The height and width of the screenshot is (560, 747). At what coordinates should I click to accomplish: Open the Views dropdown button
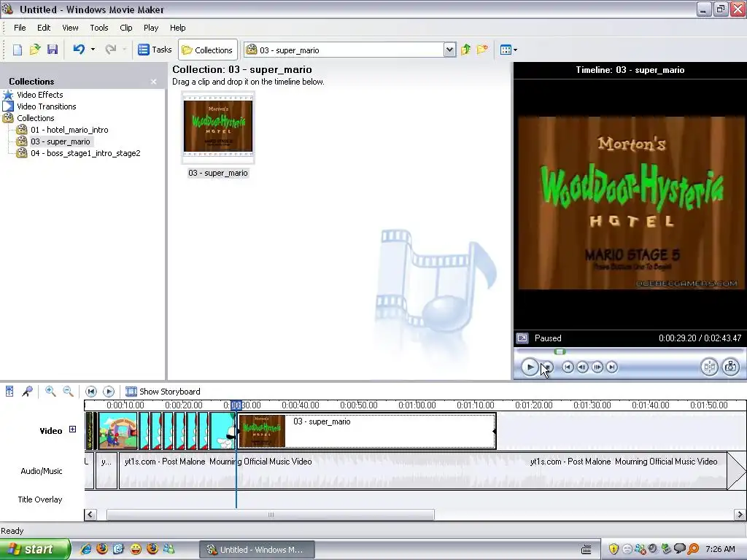[508, 50]
